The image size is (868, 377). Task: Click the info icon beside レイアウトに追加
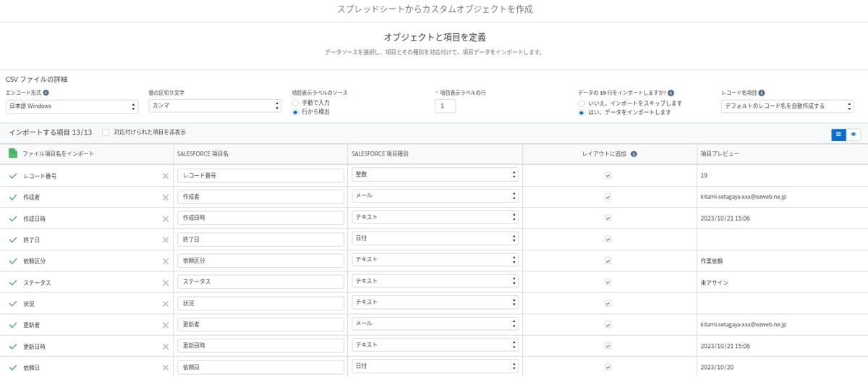point(634,154)
